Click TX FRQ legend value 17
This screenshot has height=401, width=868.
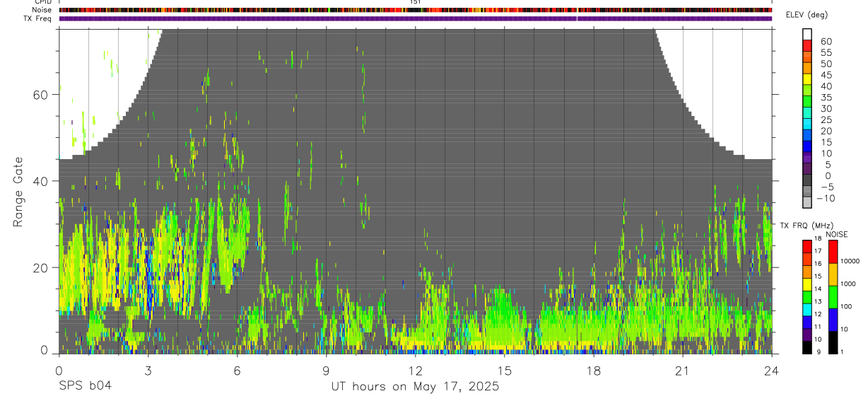coord(819,251)
